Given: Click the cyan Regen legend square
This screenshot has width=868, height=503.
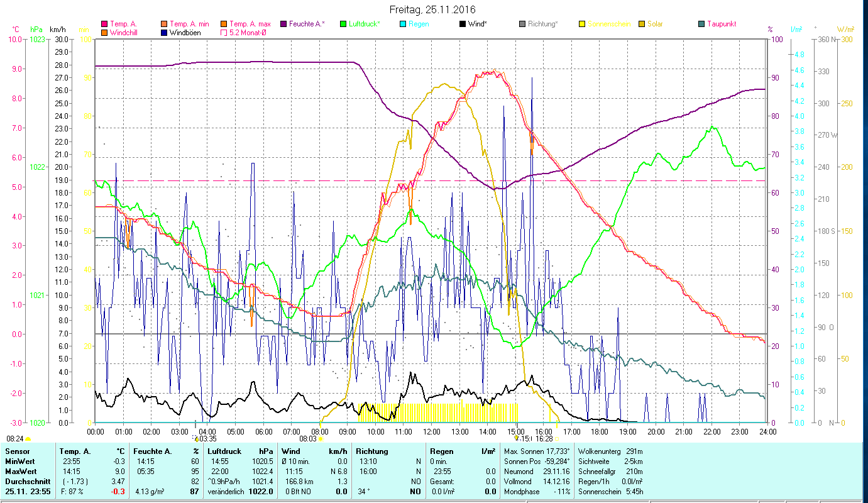Looking at the screenshot, I should 403,24.
